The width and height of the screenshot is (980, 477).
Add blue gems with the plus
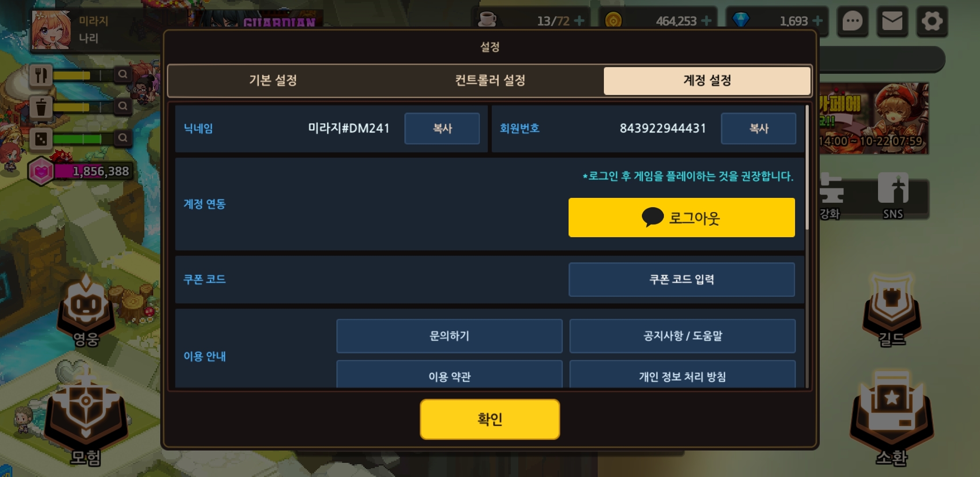coord(818,21)
